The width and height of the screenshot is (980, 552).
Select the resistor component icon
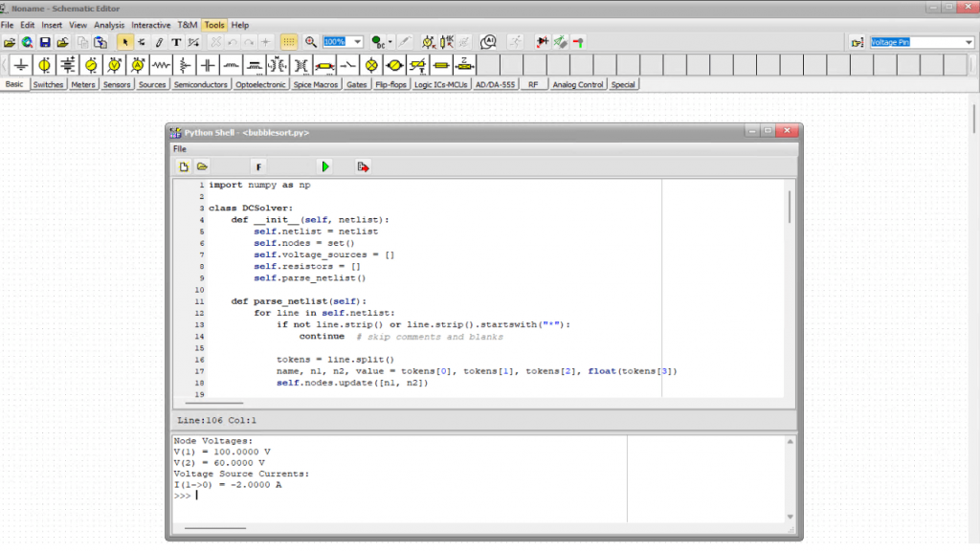pyautogui.click(x=161, y=65)
